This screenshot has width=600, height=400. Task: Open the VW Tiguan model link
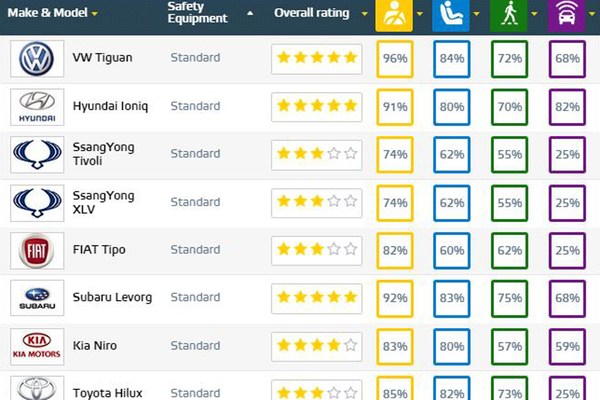coord(103,58)
